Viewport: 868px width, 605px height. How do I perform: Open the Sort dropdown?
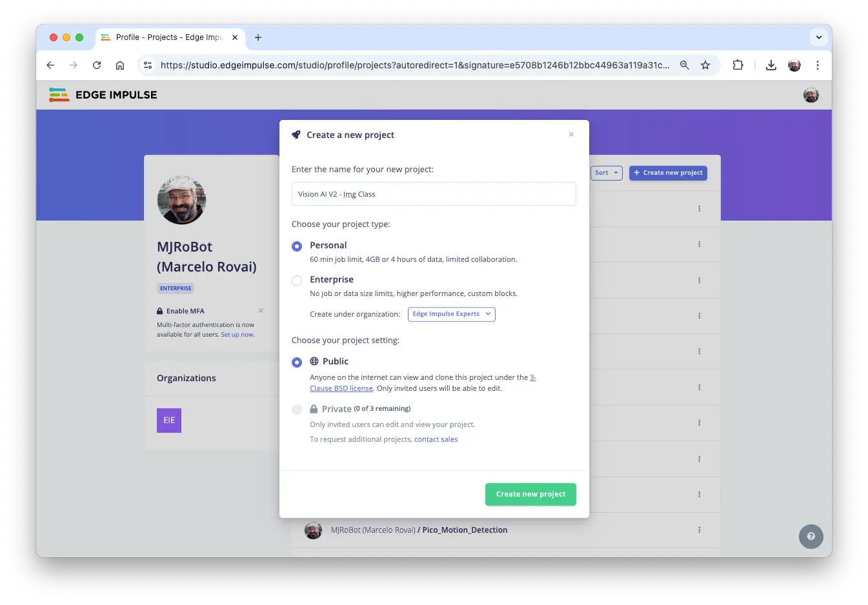[606, 173]
